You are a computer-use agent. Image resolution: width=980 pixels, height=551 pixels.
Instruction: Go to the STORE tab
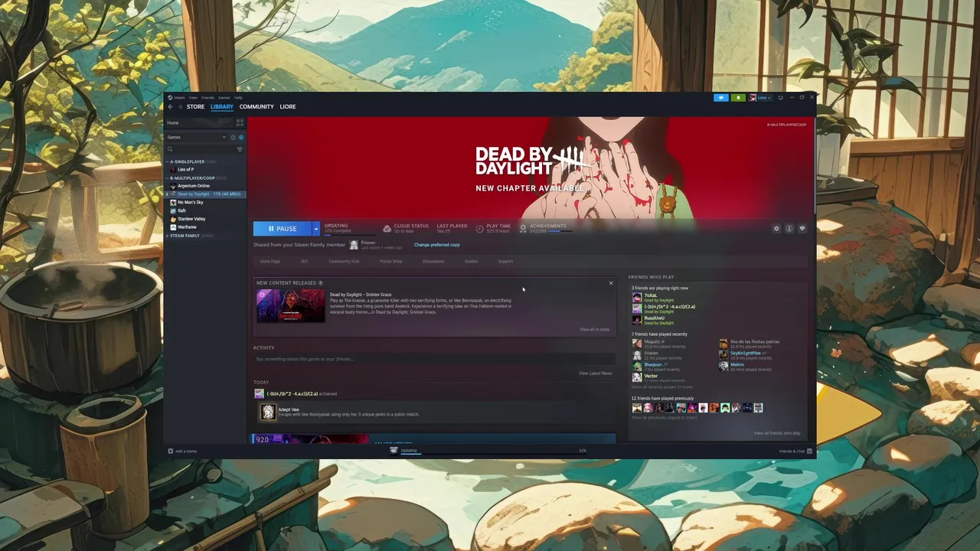coord(195,106)
